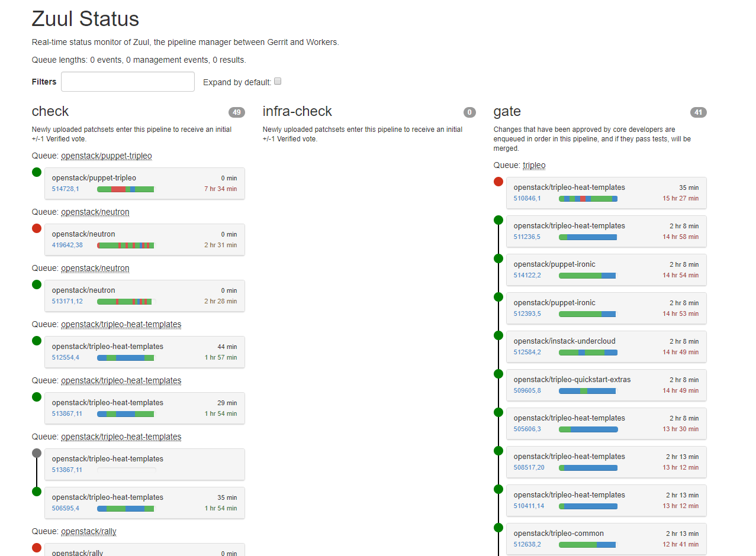The width and height of the screenshot is (756, 556).
Task: Click green status dot for change 513171,12
Action: pyautogui.click(x=37, y=285)
